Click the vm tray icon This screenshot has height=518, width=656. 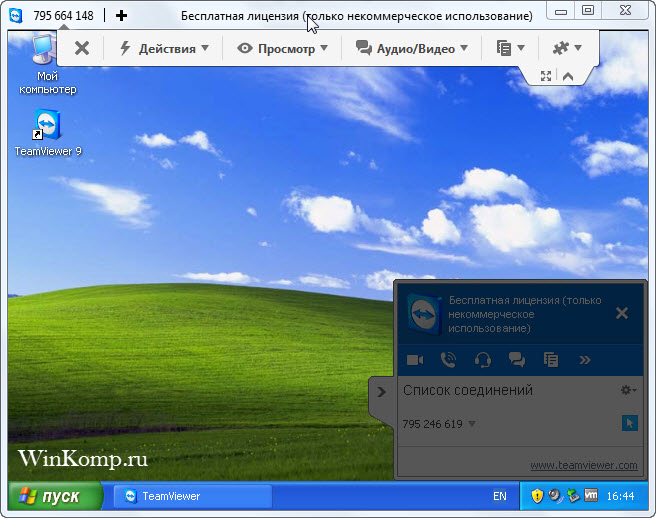591,495
